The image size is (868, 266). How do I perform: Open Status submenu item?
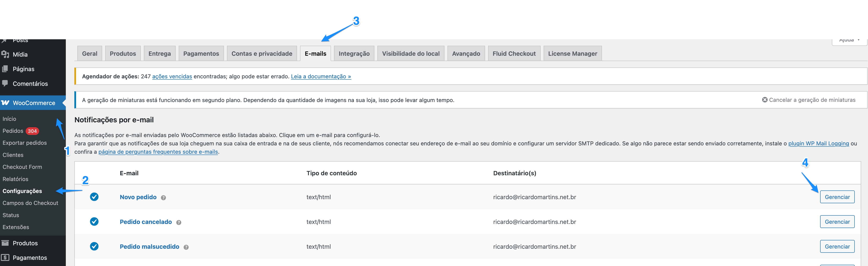click(x=11, y=215)
